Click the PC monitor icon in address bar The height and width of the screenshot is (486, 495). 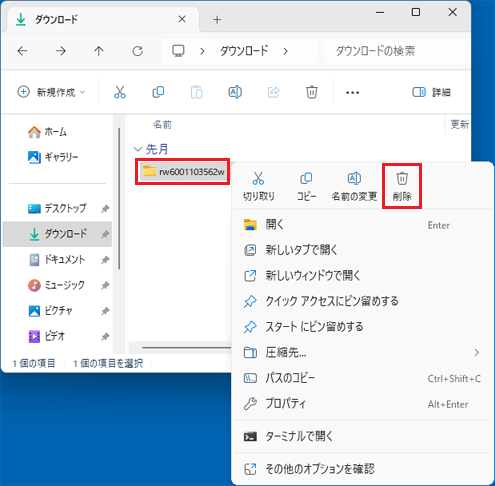pos(178,51)
